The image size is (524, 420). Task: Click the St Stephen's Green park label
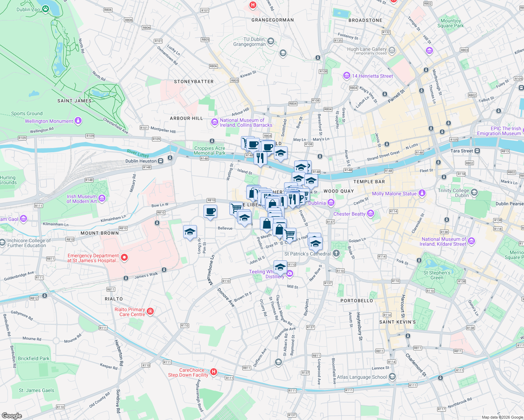pos(437,275)
